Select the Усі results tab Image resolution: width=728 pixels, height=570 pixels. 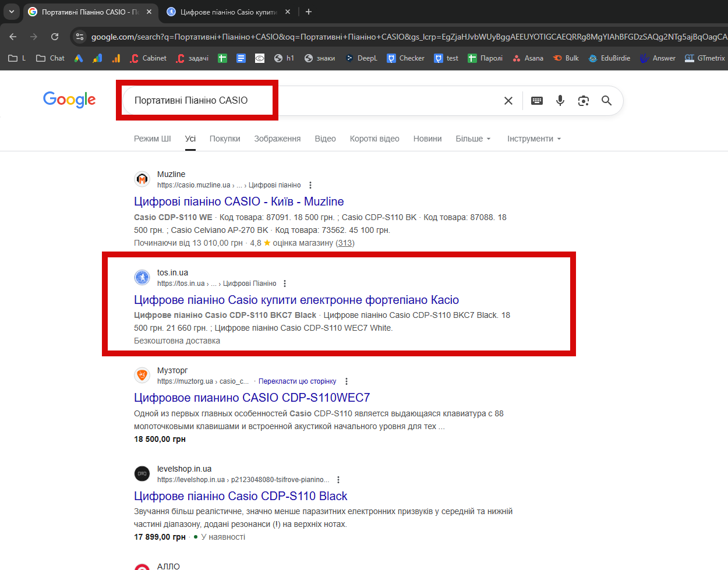pos(190,139)
